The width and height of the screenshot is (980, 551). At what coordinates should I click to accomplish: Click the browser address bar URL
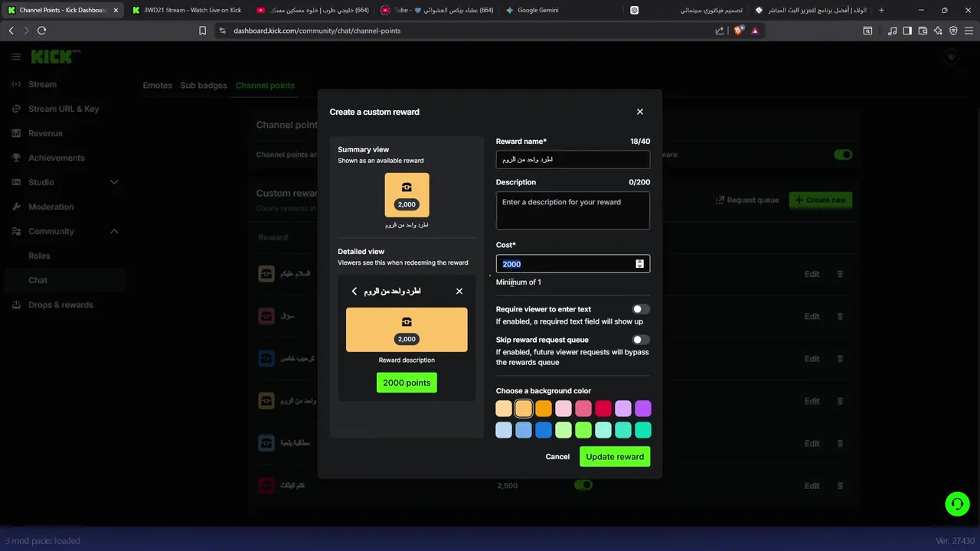coord(317,31)
